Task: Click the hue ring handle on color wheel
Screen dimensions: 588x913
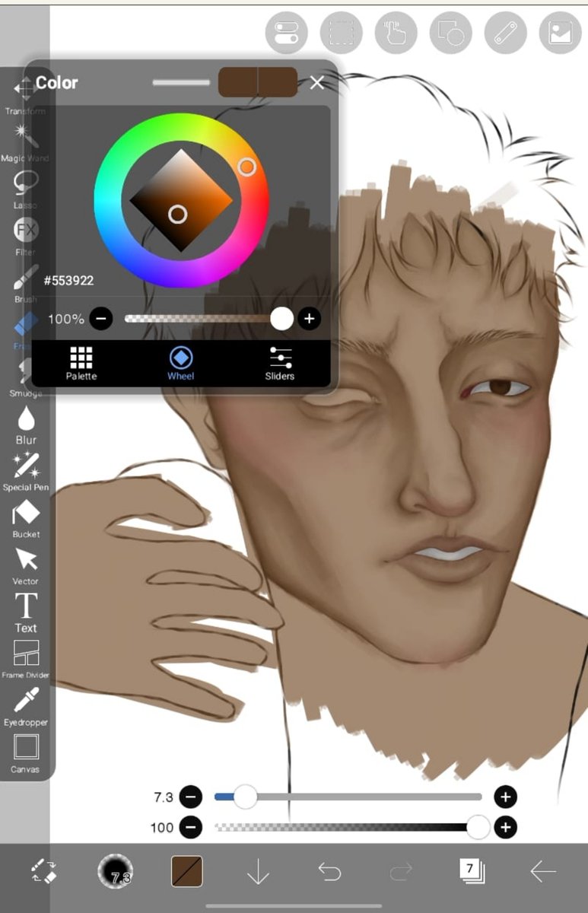Action: [246, 167]
